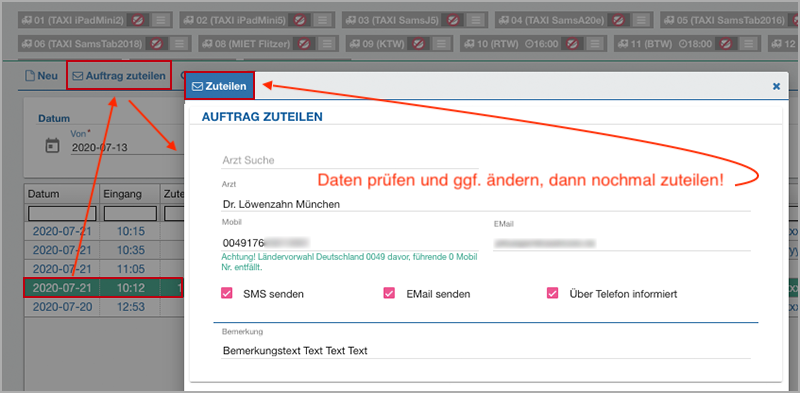Viewport: 800px width, 393px height.
Task: Click the filter box under Datum column
Action: pos(62,213)
